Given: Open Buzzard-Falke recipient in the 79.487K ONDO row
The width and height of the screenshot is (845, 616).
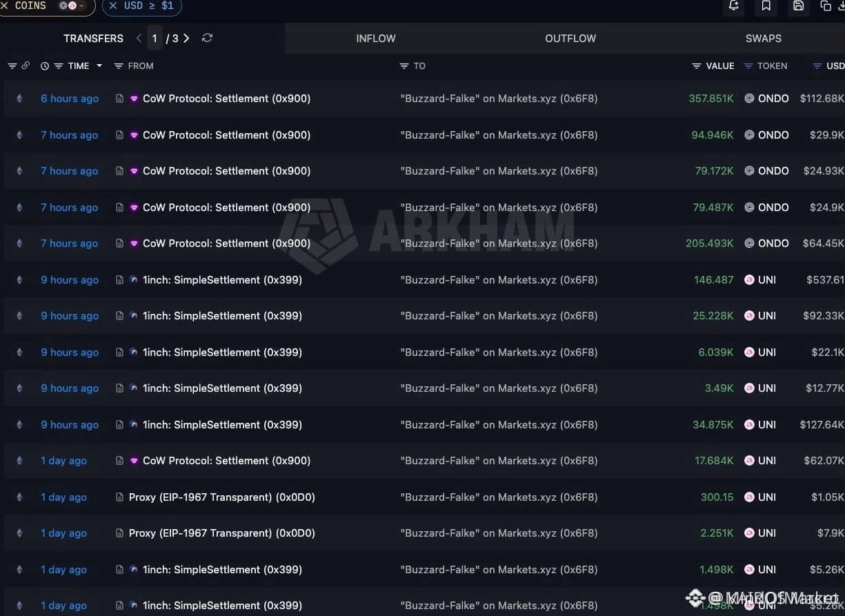Looking at the screenshot, I should coord(499,208).
